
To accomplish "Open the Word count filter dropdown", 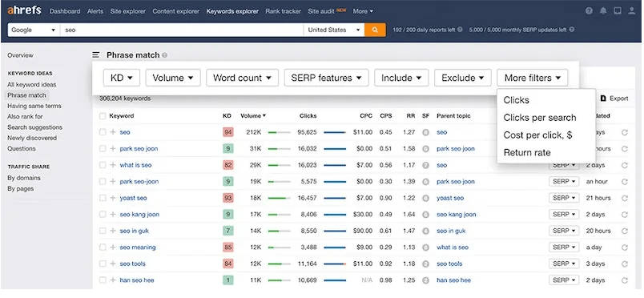I will (243, 78).
